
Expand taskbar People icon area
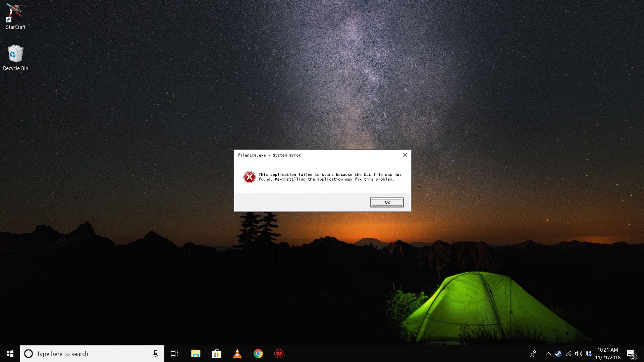[533, 353]
